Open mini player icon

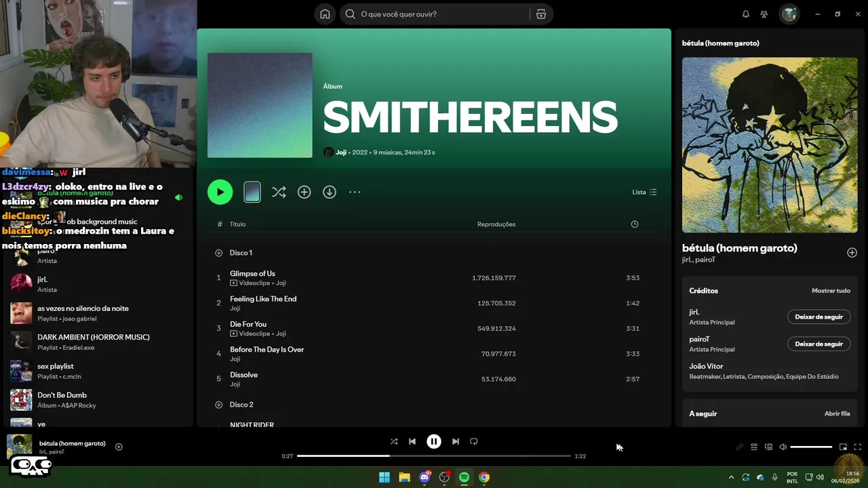click(843, 447)
